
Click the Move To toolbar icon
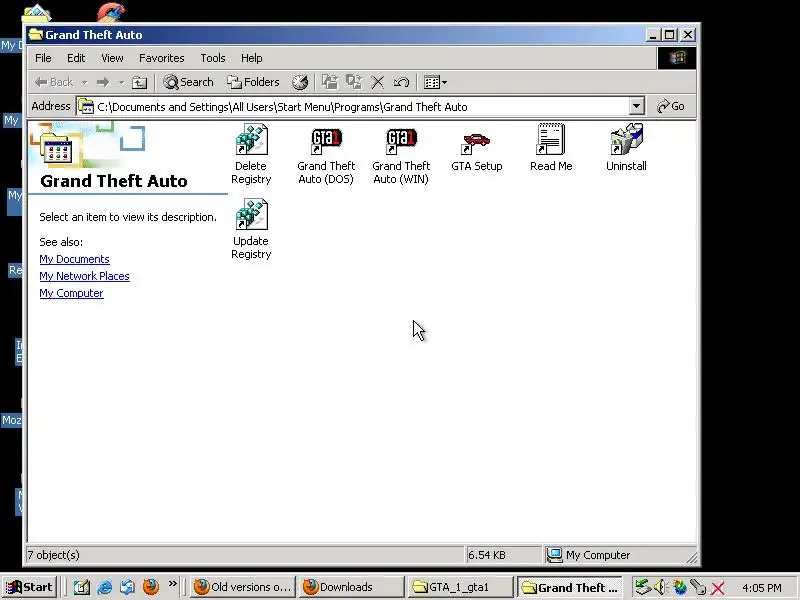pyautogui.click(x=330, y=82)
